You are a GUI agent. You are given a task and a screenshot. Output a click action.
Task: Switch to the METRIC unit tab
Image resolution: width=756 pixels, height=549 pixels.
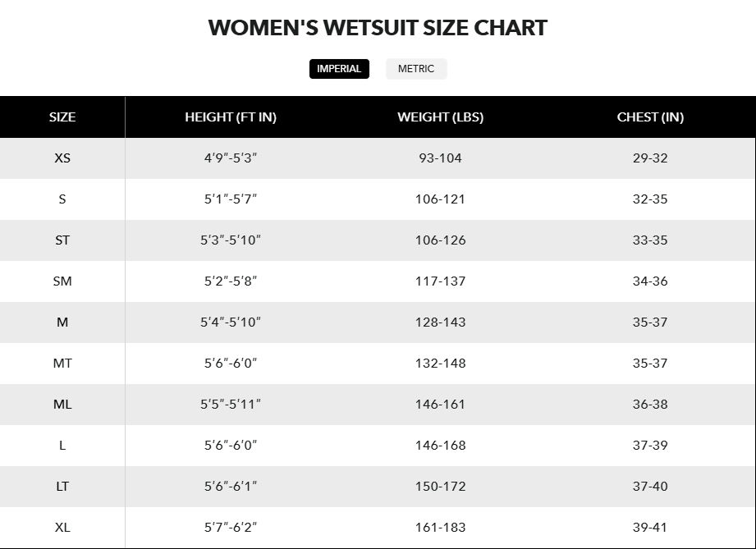[x=416, y=69]
